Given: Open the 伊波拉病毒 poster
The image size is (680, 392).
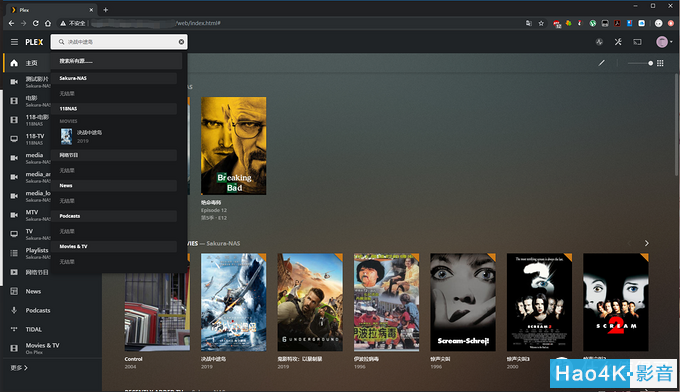Looking at the screenshot, I should [x=386, y=302].
